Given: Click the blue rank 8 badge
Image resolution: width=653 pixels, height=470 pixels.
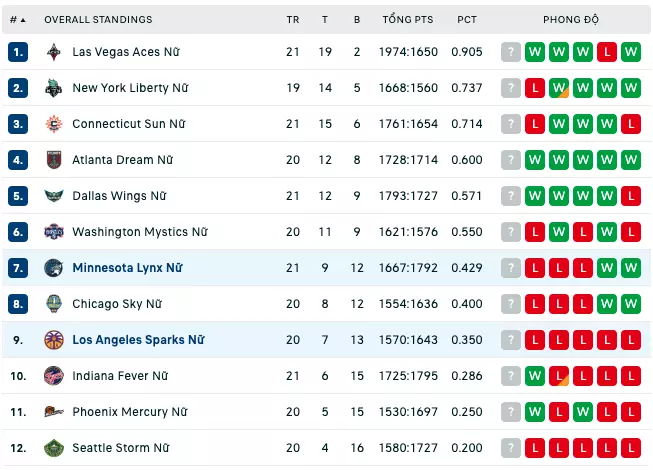Looking at the screenshot, I should coord(18,304).
